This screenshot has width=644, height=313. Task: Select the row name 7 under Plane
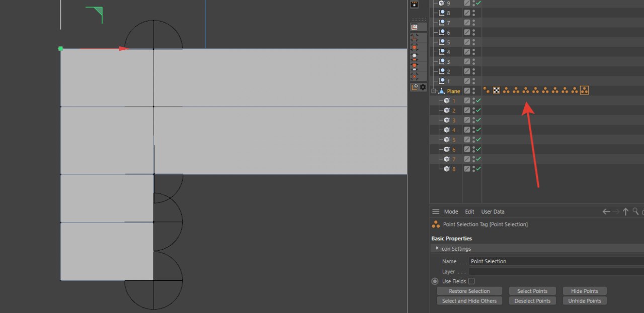[453, 159]
